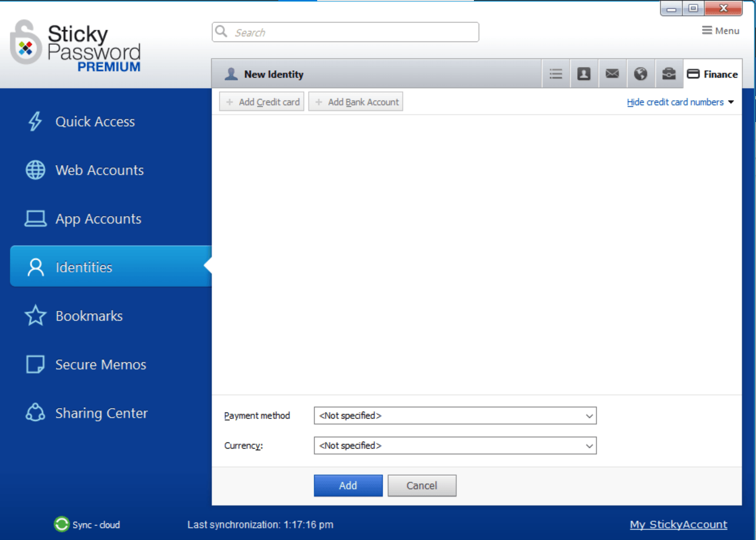The image size is (756, 540).
Task: Open the work details briefcase icon tab
Action: [x=668, y=73]
